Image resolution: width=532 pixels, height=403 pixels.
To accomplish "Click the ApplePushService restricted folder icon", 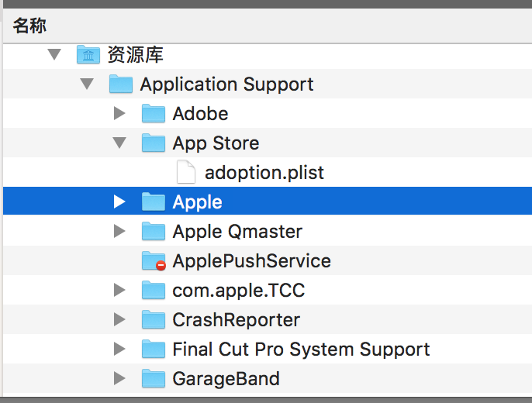I will (154, 261).
